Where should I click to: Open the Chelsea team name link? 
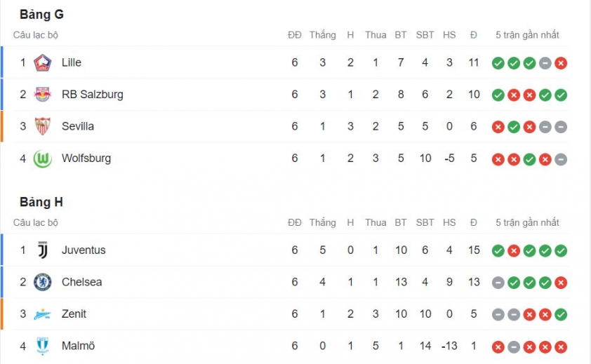click(82, 282)
